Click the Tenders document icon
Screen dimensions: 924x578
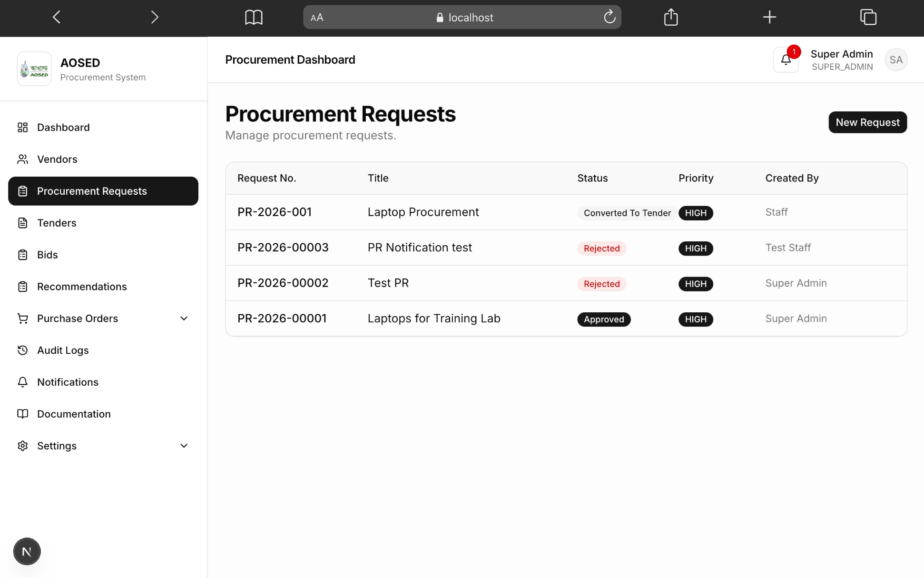23,223
